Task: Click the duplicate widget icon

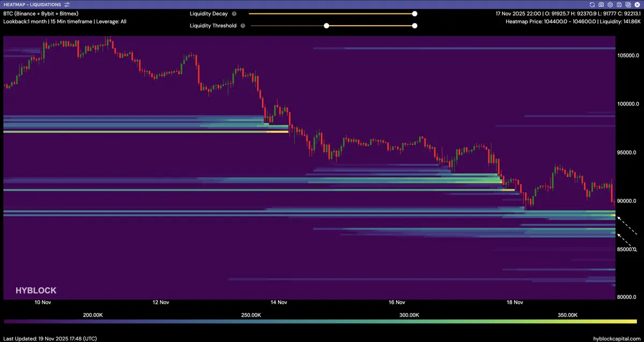Action: [x=628, y=4]
